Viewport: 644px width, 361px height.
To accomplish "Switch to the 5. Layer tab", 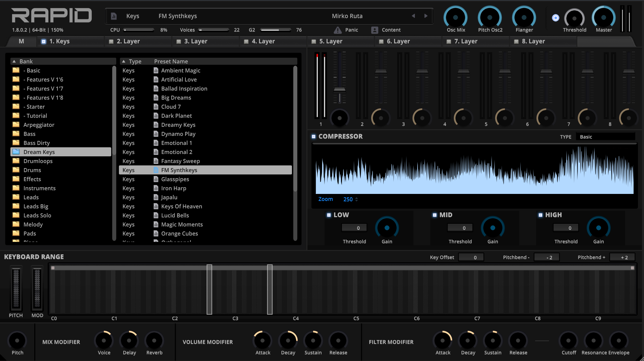I will coord(341,41).
